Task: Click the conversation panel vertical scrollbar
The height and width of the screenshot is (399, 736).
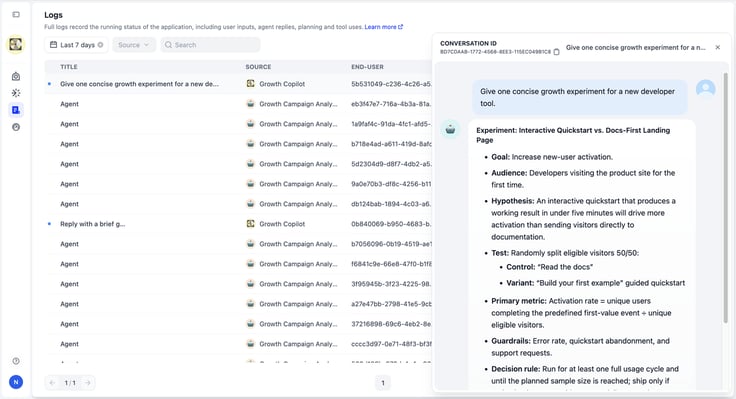Action: click(726, 197)
